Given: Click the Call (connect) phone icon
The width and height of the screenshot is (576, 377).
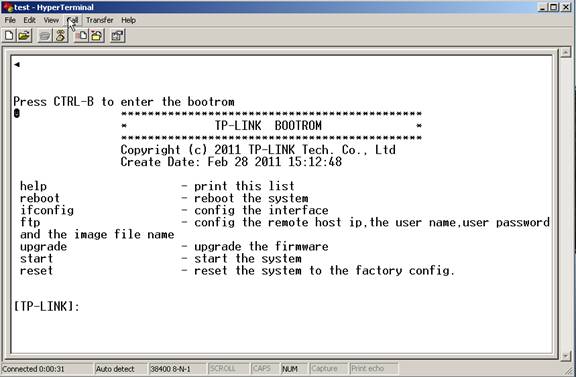Looking at the screenshot, I should [x=45, y=36].
